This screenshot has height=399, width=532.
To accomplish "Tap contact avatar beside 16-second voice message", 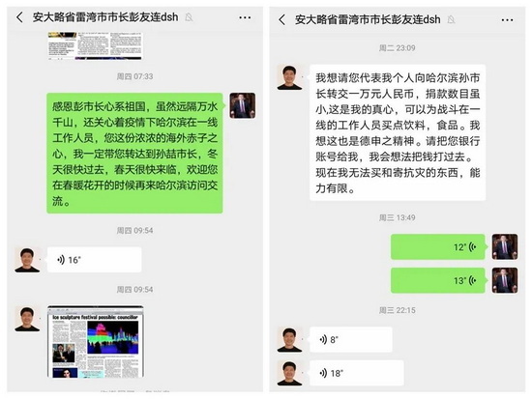I will [27, 260].
